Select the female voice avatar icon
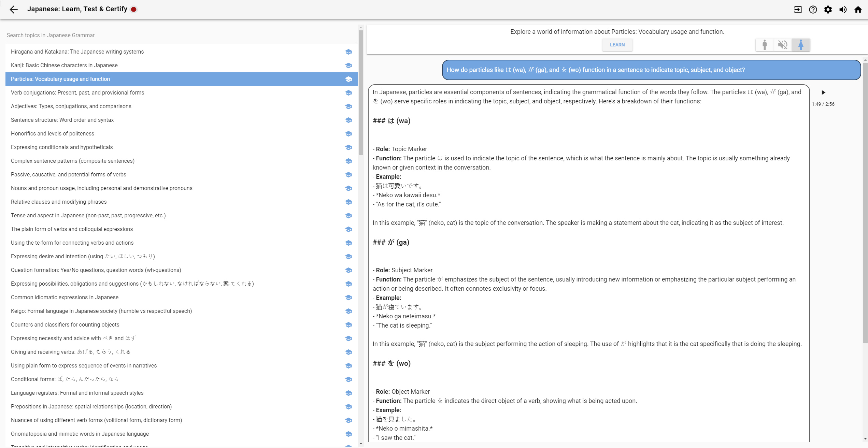The image size is (868, 448). [x=801, y=45]
